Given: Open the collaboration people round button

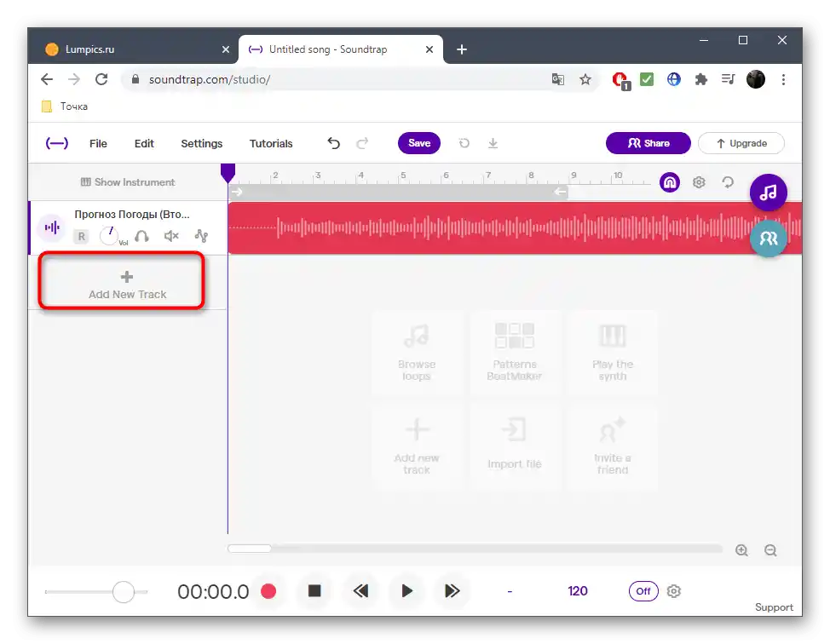Looking at the screenshot, I should click(768, 239).
